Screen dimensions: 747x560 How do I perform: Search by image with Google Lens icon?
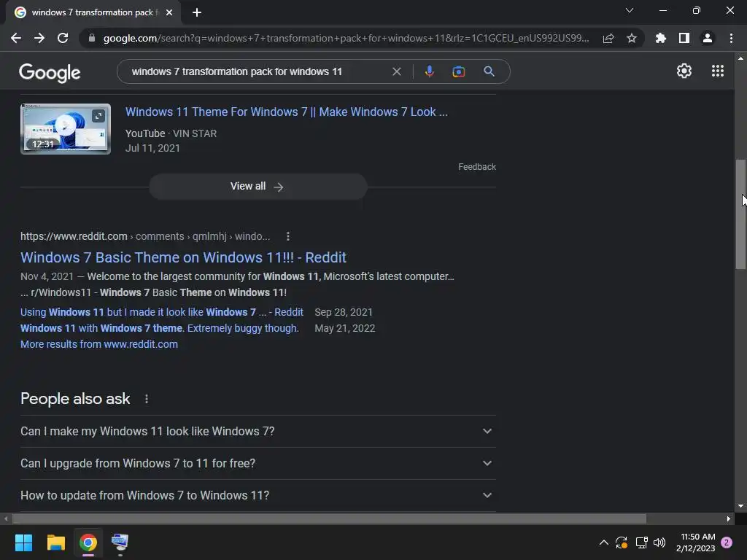click(x=458, y=71)
